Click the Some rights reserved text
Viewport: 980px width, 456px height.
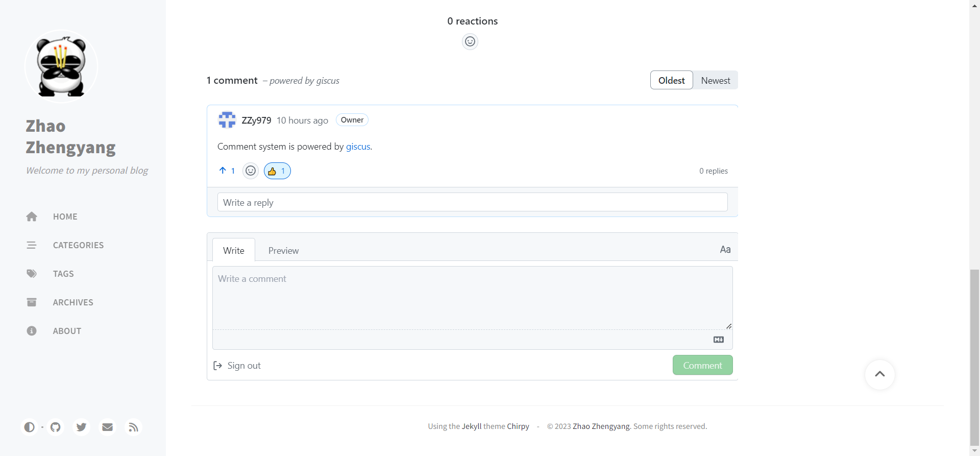point(670,426)
